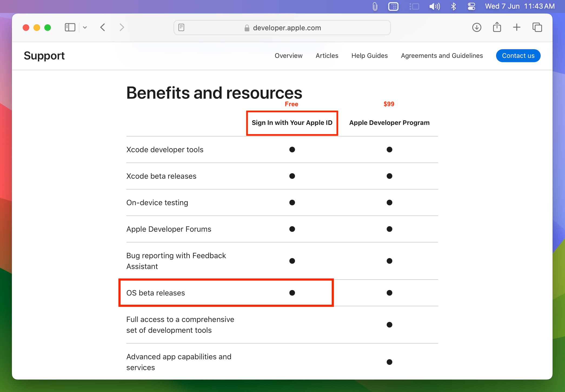Click 'Advanced app capabilities and services' label
Screen dimensions: 565x392
[179, 362]
